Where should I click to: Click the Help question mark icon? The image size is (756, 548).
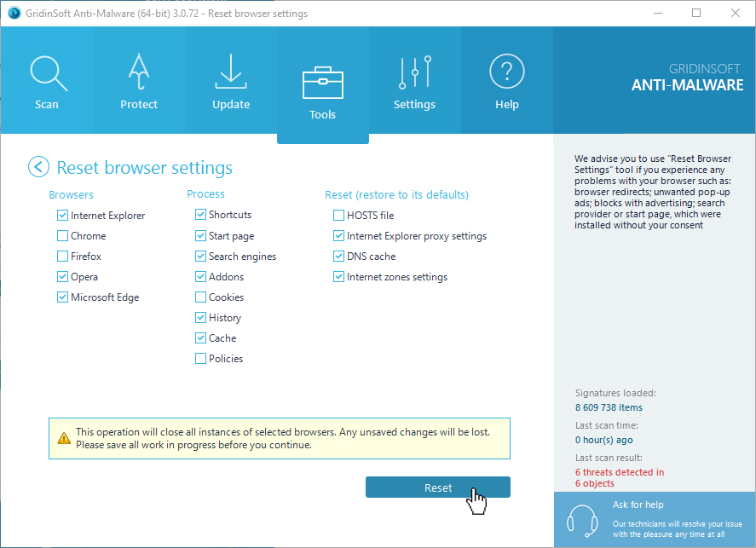coord(506,74)
